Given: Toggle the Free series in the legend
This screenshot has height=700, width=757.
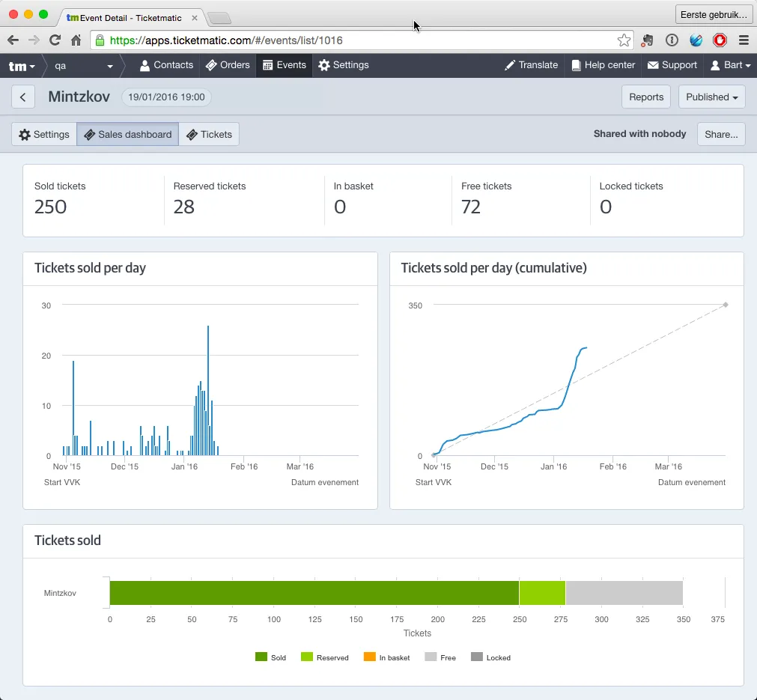Looking at the screenshot, I should 440,657.
